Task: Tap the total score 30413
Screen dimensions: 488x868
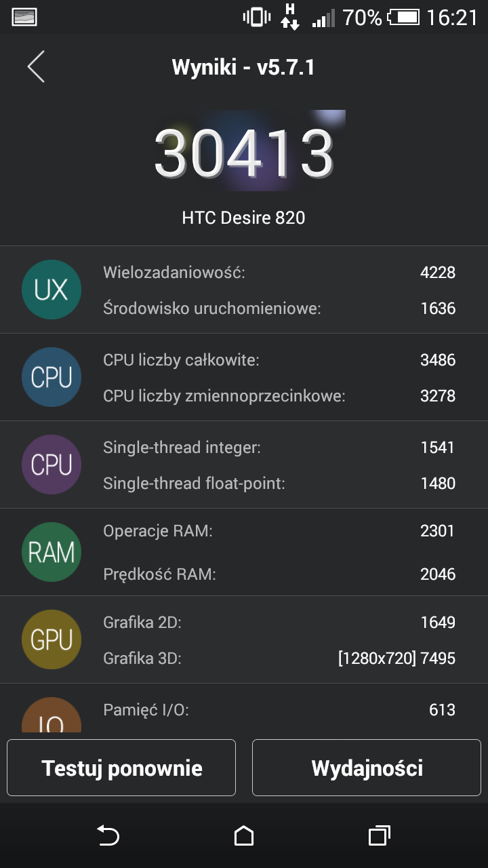Action: coord(244,153)
